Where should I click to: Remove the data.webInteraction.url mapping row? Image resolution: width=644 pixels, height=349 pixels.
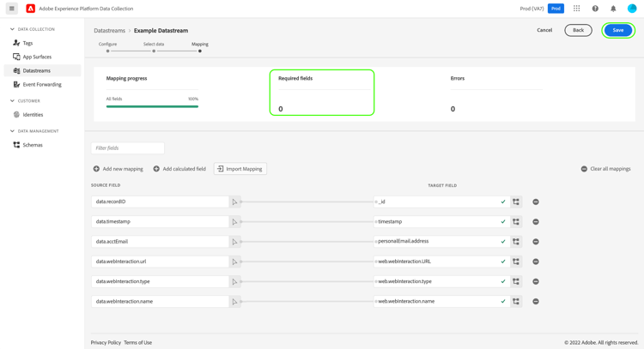coord(536,262)
